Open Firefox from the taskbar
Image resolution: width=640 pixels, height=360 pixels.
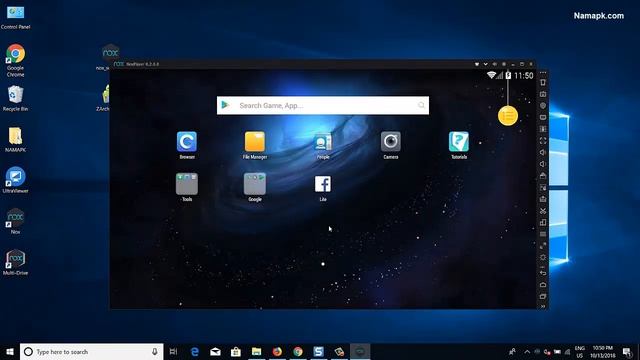(277, 351)
